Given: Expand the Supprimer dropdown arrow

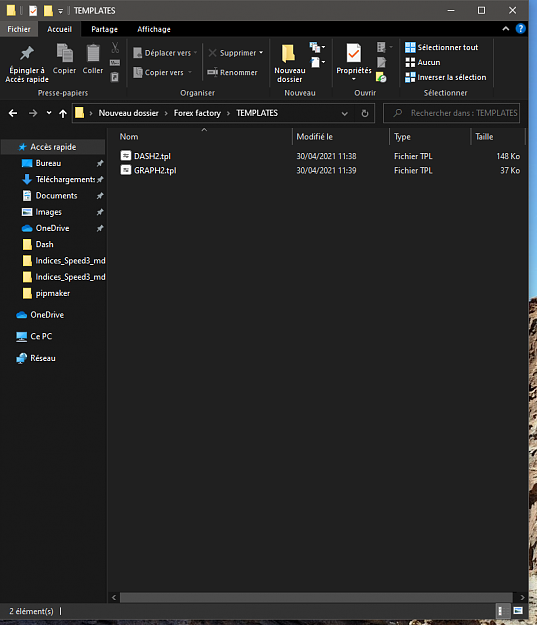Looking at the screenshot, I should [261, 53].
